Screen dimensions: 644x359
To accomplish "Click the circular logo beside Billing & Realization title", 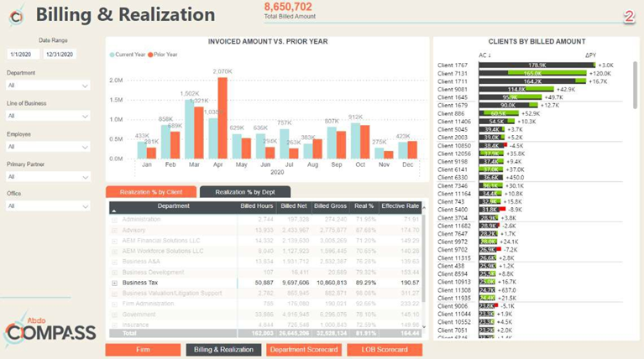I will tap(15, 15).
